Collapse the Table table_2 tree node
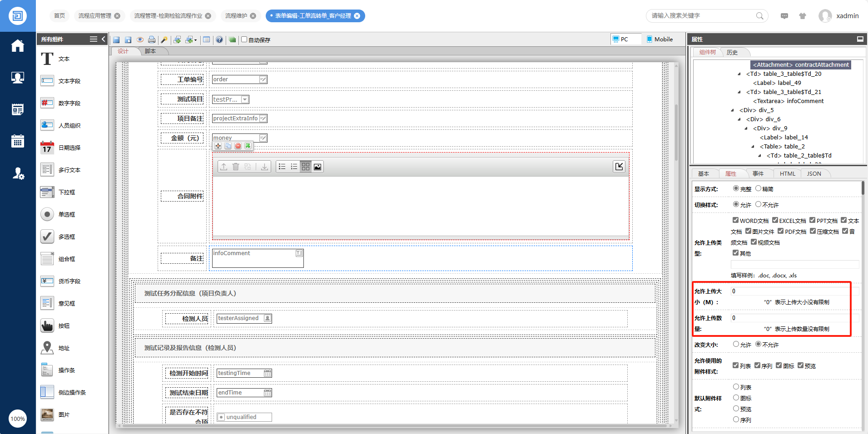The width and height of the screenshot is (868, 434). (753, 147)
